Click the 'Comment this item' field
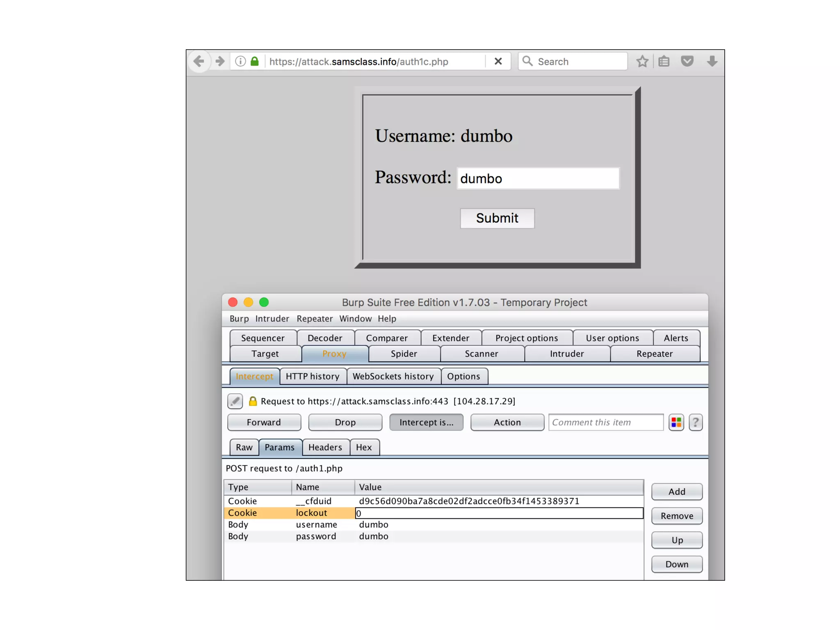 pyautogui.click(x=605, y=422)
